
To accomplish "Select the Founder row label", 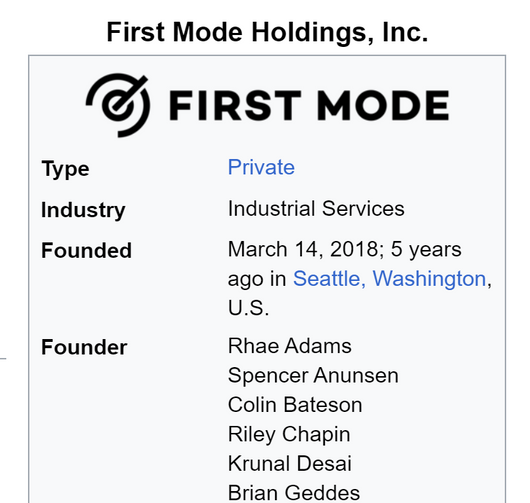I will 84,347.
